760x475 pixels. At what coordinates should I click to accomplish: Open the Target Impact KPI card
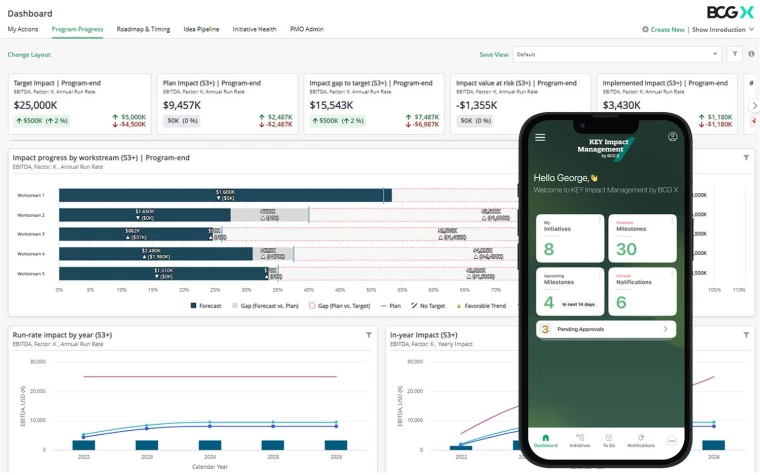79,104
